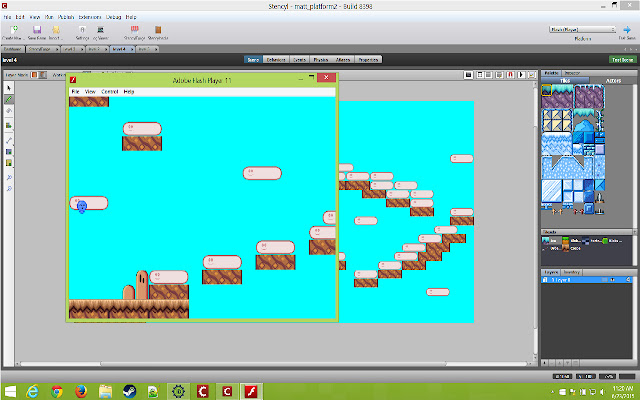The image size is (640, 400).
Task: Switch to the Inventory tab
Action: point(571,272)
